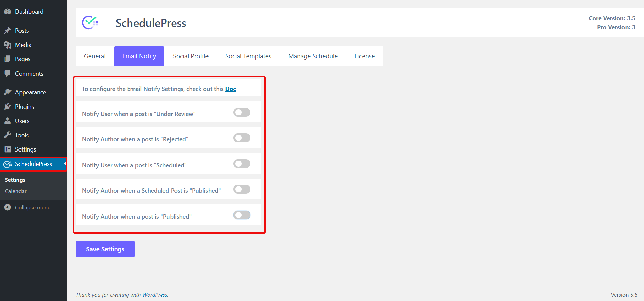Open SchedulePress Settings submenu item
The image size is (644, 301).
pyautogui.click(x=15, y=180)
